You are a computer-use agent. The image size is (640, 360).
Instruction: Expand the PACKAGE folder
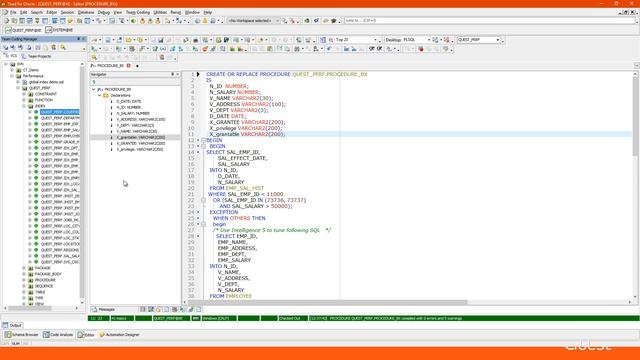[24, 268]
